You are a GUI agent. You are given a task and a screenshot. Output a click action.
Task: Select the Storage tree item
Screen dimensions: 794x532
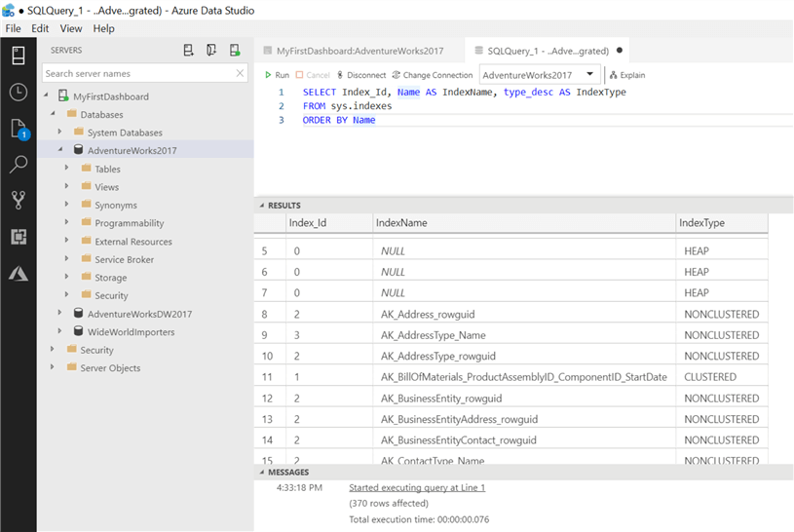click(110, 278)
